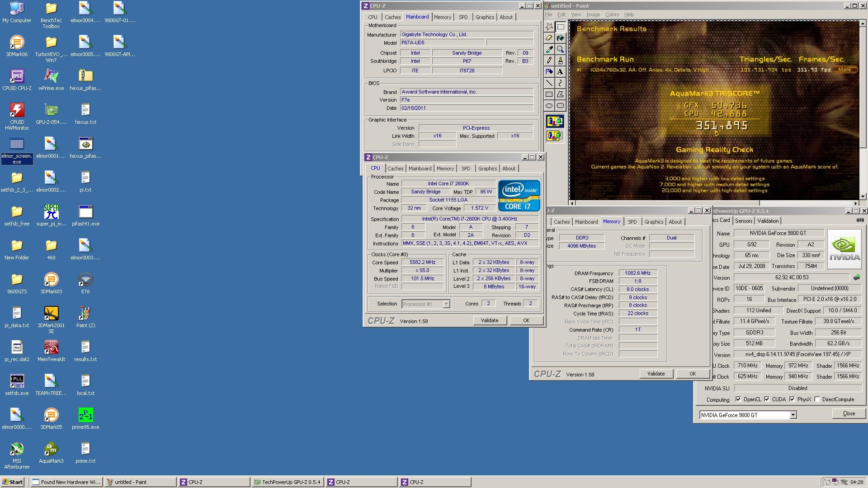
Task: Choose the transparent selection option in Paint
Action: click(x=555, y=136)
